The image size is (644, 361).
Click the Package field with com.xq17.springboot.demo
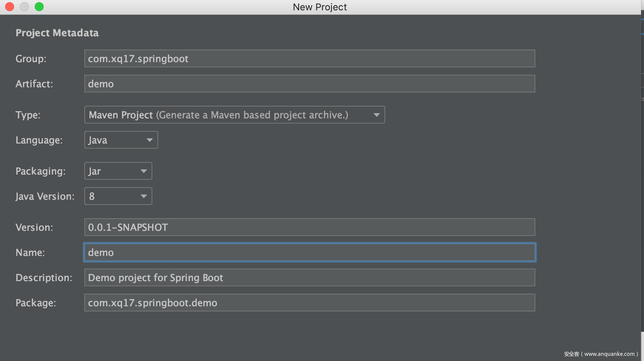click(x=309, y=303)
